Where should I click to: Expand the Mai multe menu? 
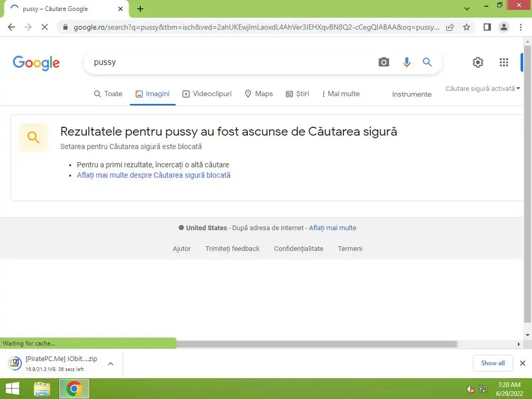pos(341,94)
